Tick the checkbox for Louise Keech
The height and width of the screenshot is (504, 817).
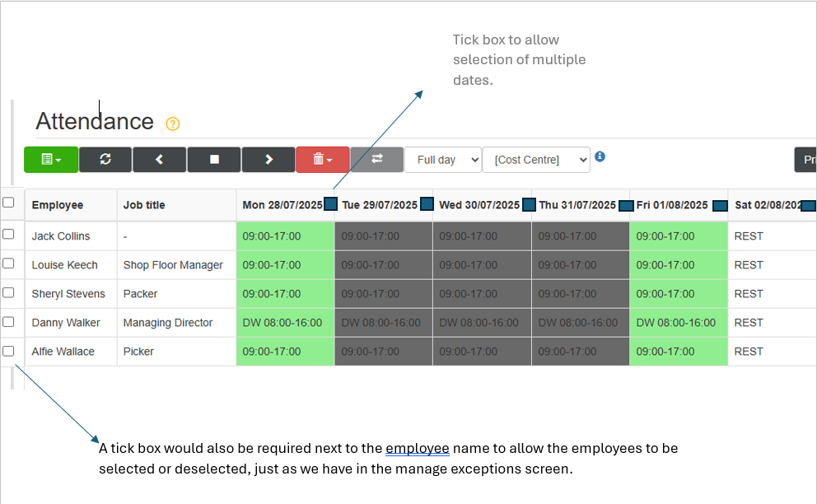(x=8, y=264)
